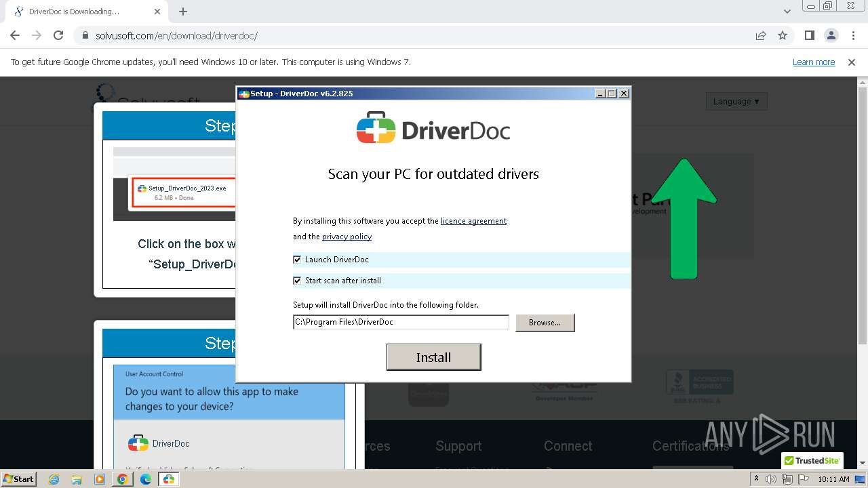Open Windows Explorer from the taskbar

(x=77, y=479)
